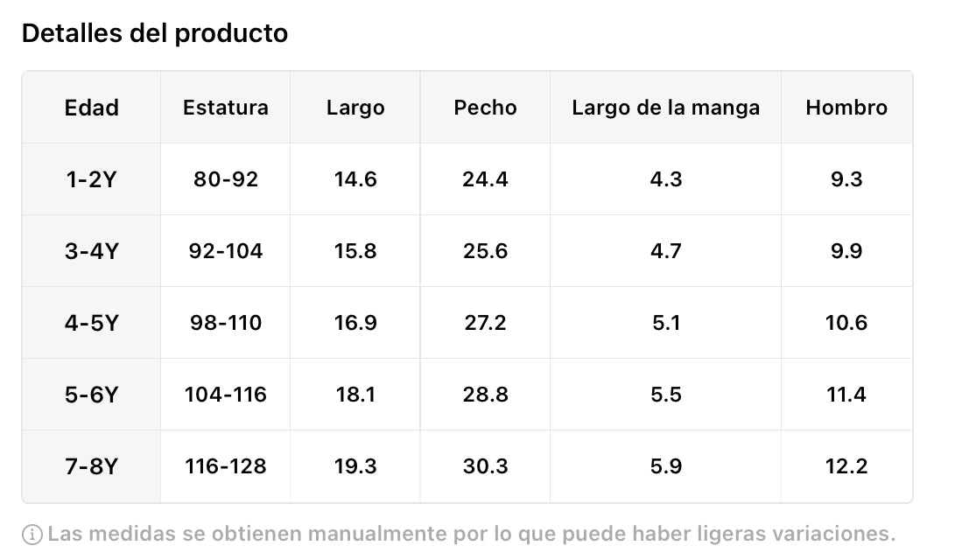Click the Hombro column header
Viewport: 969px width, 560px height.
point(846,108)
